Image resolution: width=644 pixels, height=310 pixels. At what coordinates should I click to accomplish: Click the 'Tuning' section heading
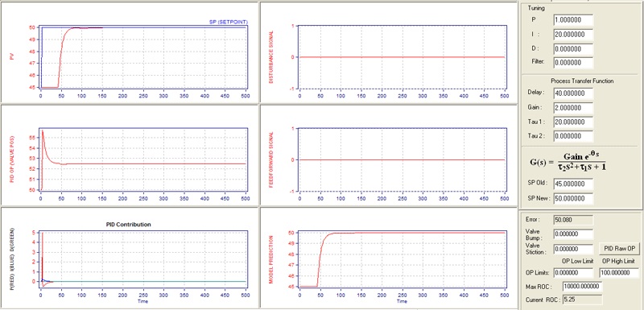(537, 8)
